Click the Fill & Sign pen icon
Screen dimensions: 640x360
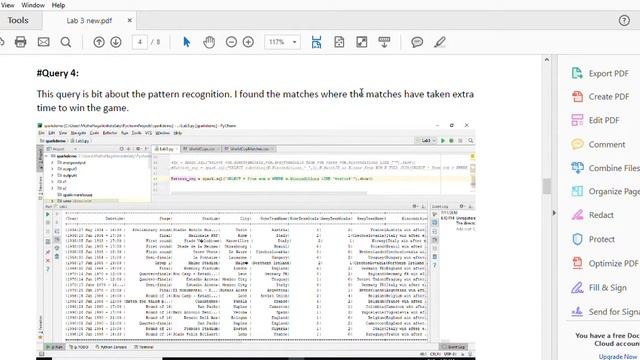pyautogui.click(x=577, y=288)
